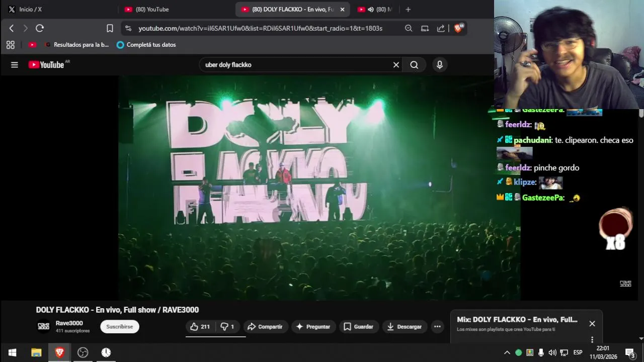This screenshot has height=362, width=644.
Task: Subscribe with the Suscribirse button
Action: click(x=120, y=327)
